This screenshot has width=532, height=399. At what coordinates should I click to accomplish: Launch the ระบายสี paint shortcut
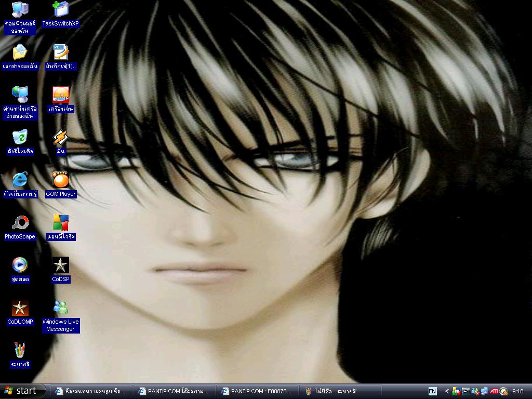20,355
